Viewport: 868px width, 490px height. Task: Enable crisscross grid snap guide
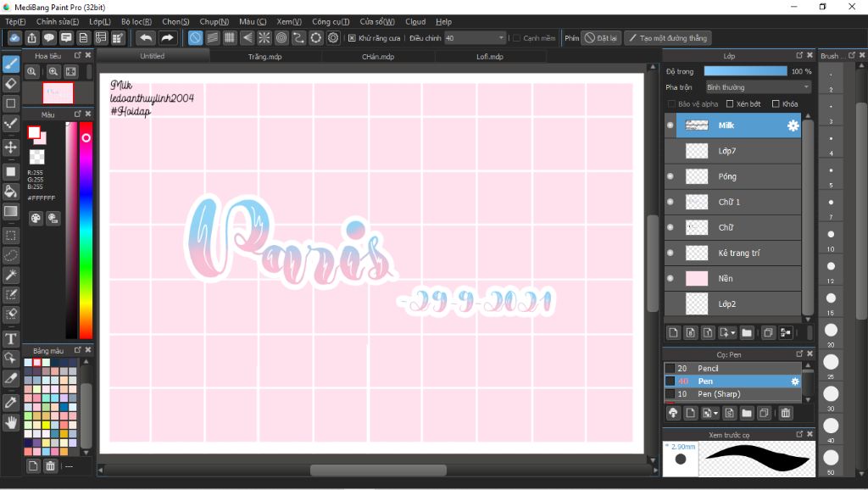230,37
